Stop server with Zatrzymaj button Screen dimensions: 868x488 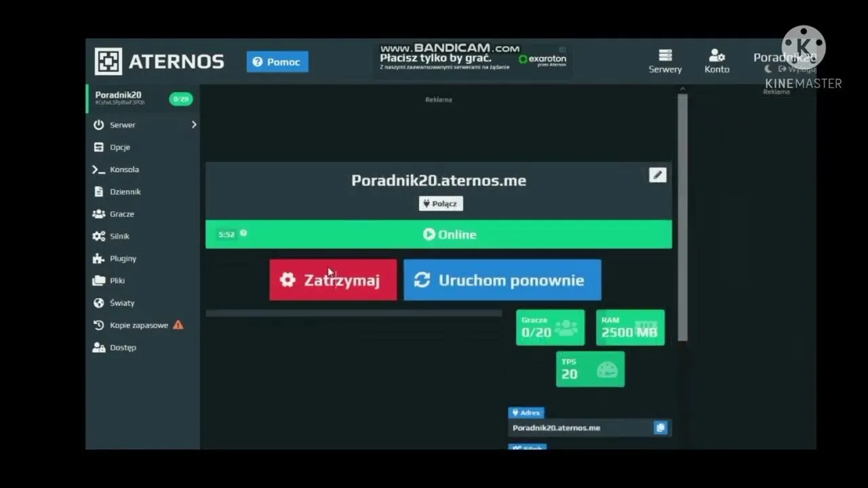[333, 280]
